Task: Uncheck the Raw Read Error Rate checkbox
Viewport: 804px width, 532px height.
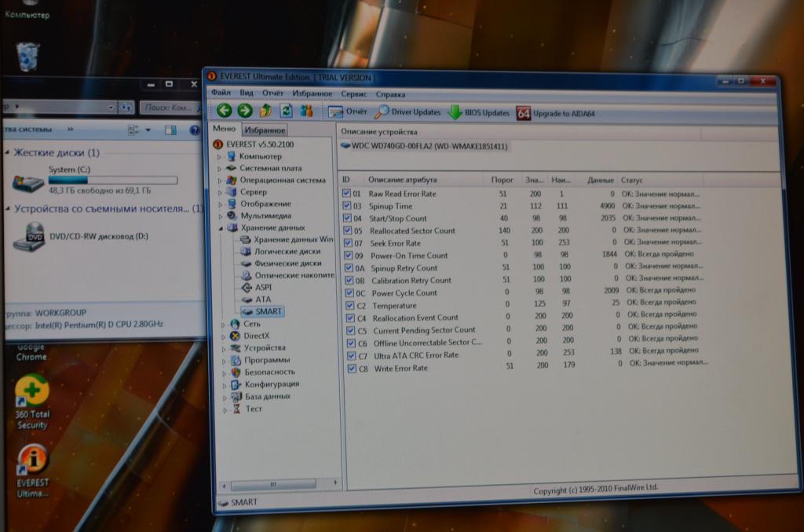Action: pos(346,193)
